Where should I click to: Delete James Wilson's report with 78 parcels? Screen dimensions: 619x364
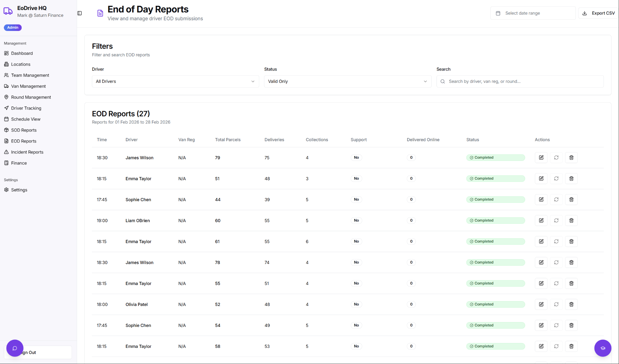pos(571,262)
